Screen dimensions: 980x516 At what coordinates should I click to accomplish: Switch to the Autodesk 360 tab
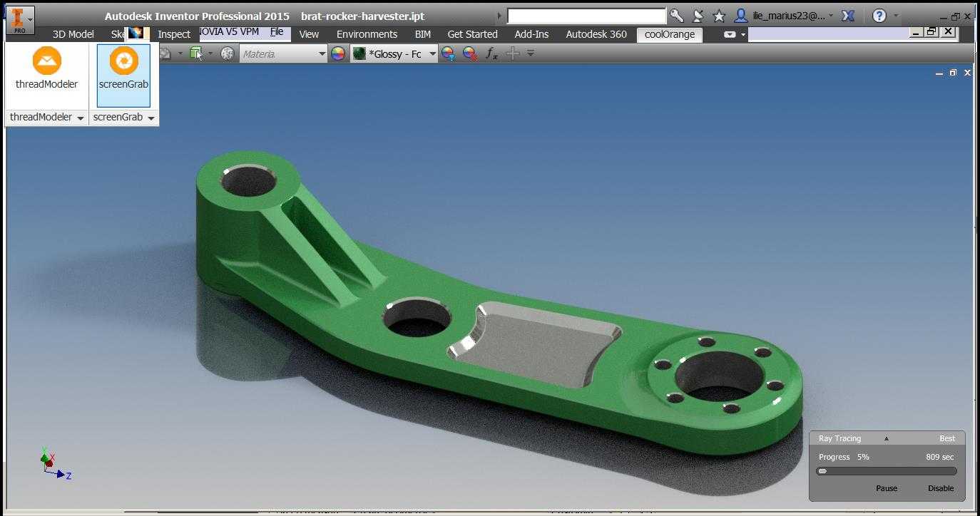click(596, 34)
